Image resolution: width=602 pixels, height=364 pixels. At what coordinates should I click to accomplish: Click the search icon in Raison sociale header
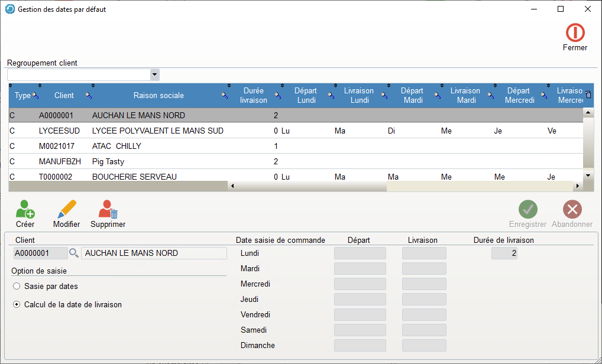(x=224, y=95)
